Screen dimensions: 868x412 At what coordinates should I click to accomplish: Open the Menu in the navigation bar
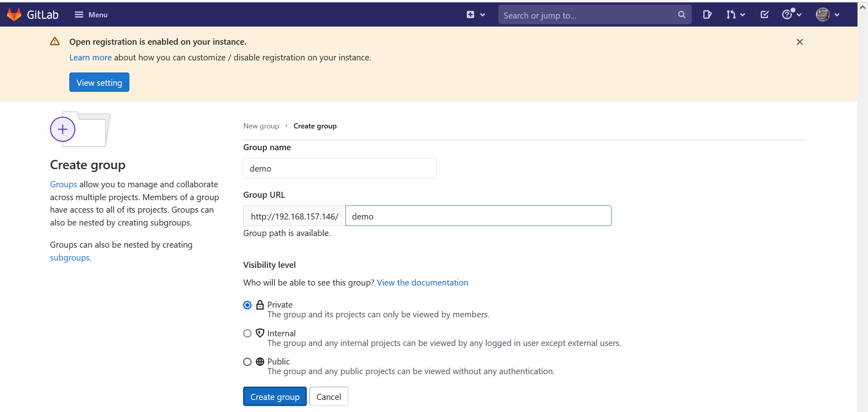[91, 14]
